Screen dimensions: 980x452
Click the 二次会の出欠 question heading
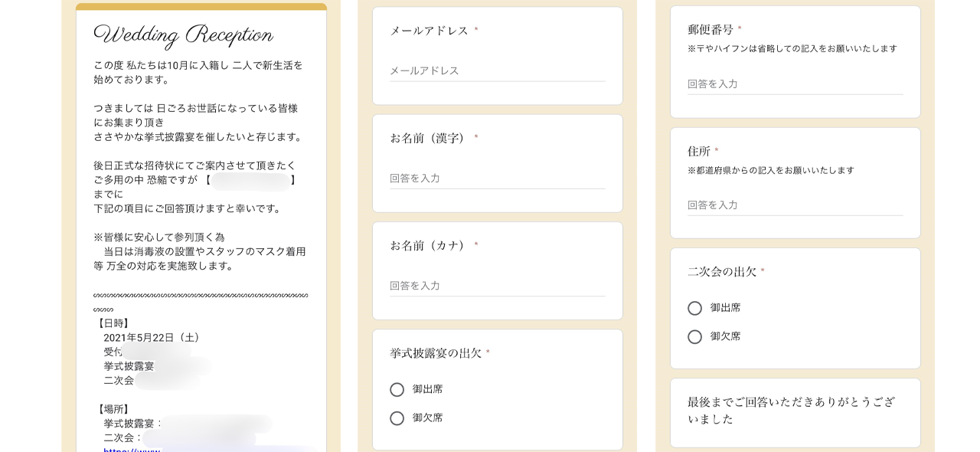click(x=722, y=272)
